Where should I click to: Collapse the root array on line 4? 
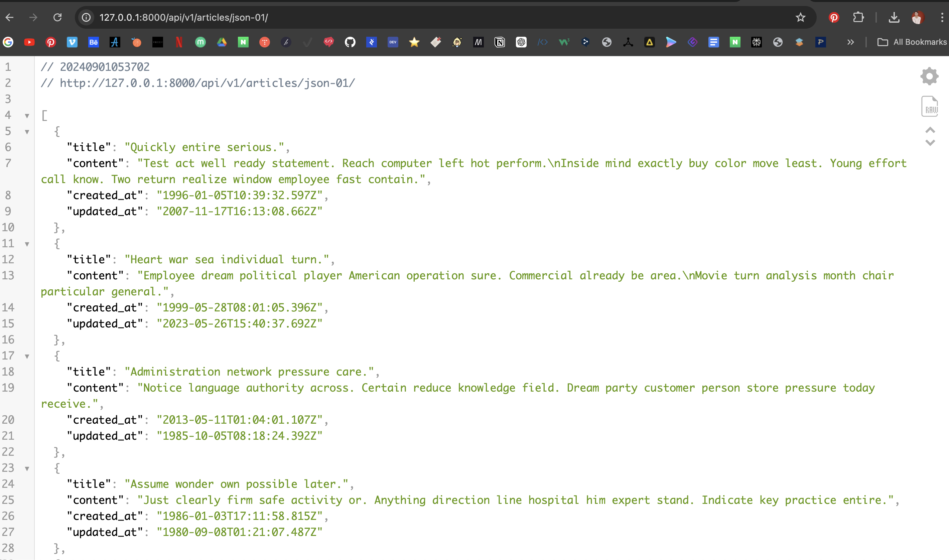(x=27, y=116)
